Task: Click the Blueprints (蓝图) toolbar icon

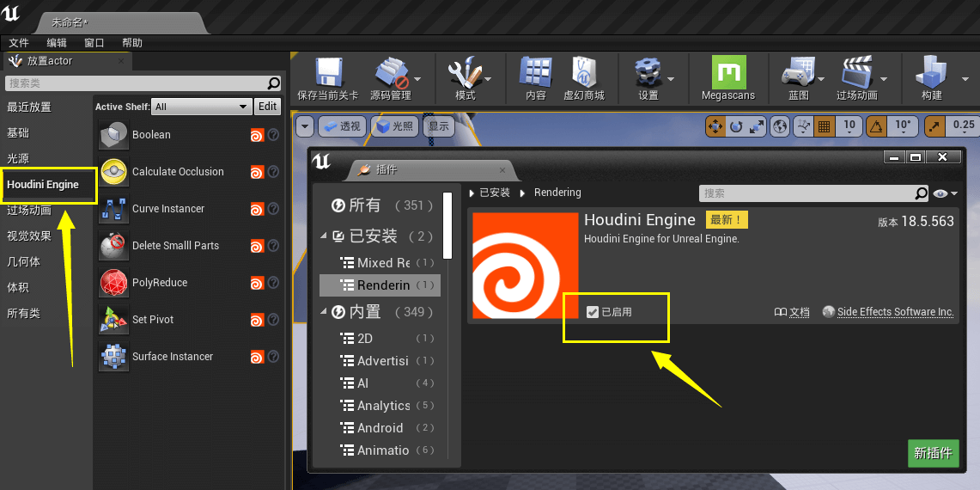Action: point(798,72)
